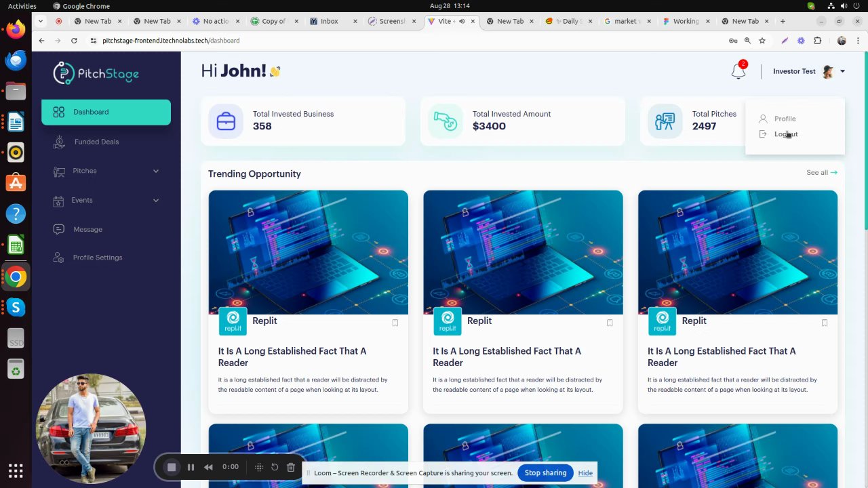Pause the Loom recording
868x488 pixels.
(191, 467)
